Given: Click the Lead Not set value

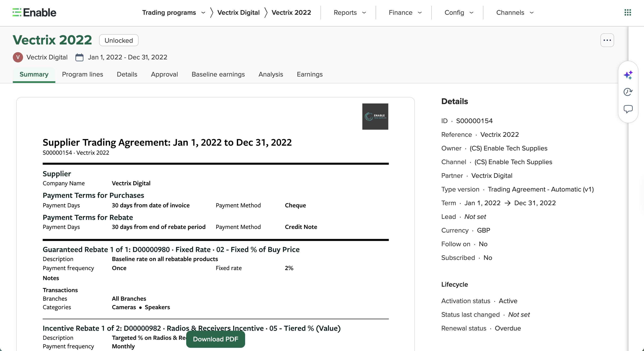Looking at the screenshot, I should click(475, 217).
